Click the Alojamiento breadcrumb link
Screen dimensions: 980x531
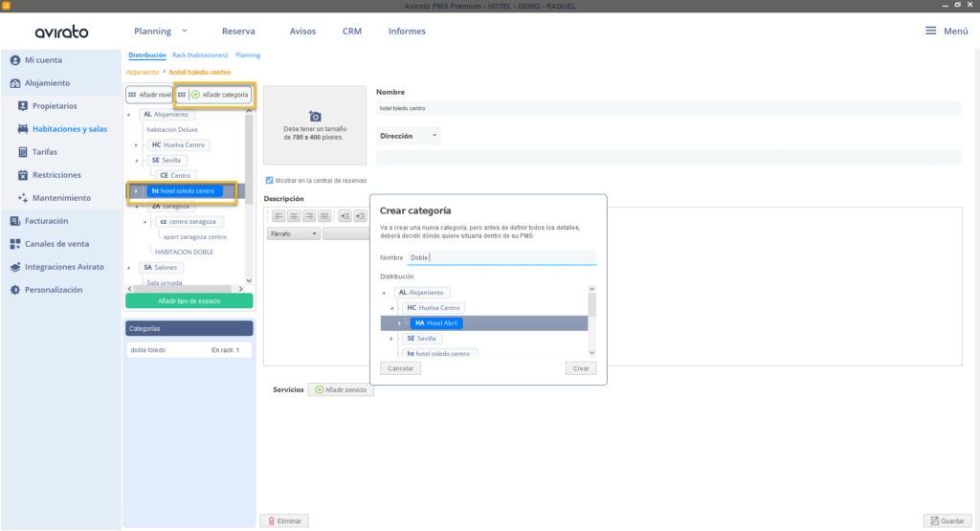coord(143,73)
